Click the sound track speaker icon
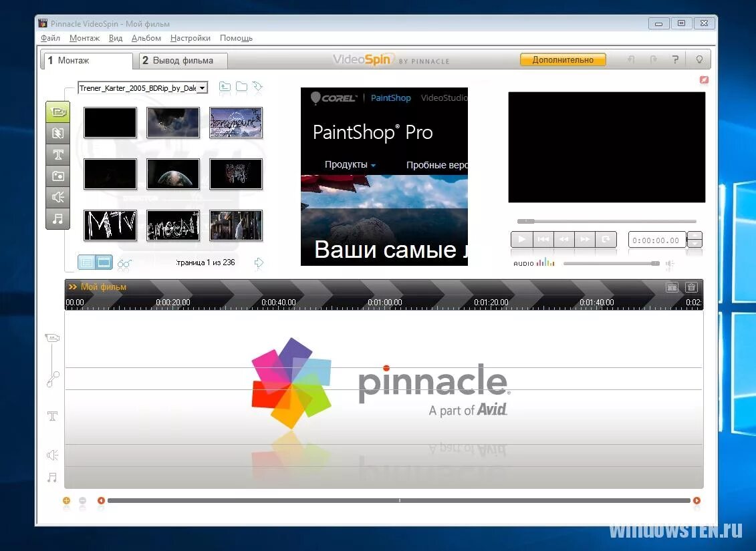Image resolution: width=756 pixels, height=551 pixels. (53, 455)
